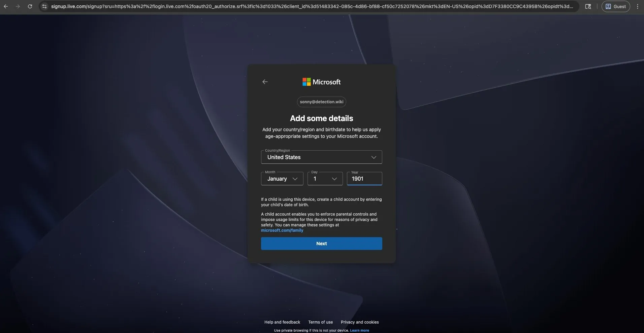Click the Learn more link

tap(359, 331)
